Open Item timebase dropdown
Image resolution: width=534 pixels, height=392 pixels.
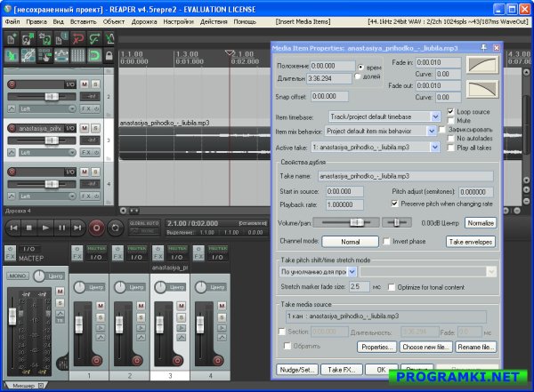[x=384, y=116]
